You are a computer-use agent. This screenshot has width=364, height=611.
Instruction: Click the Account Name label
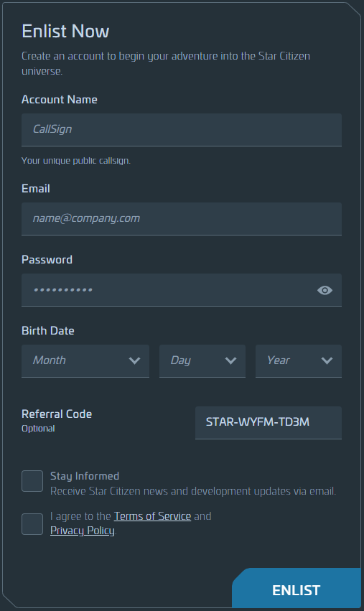click(x=60, y=99)
